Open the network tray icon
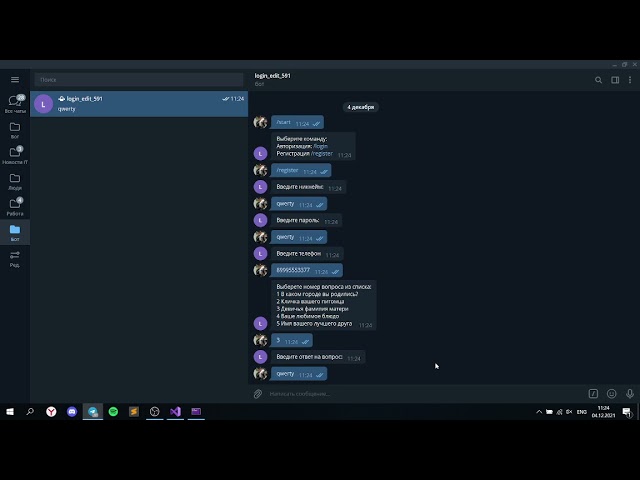The image size is (640, 480). (559, 412)
